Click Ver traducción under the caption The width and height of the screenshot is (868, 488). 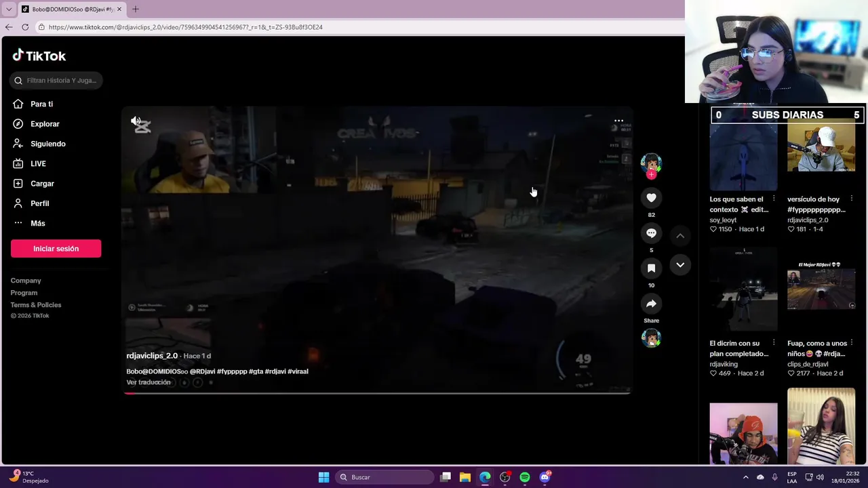tap(149, 382)
